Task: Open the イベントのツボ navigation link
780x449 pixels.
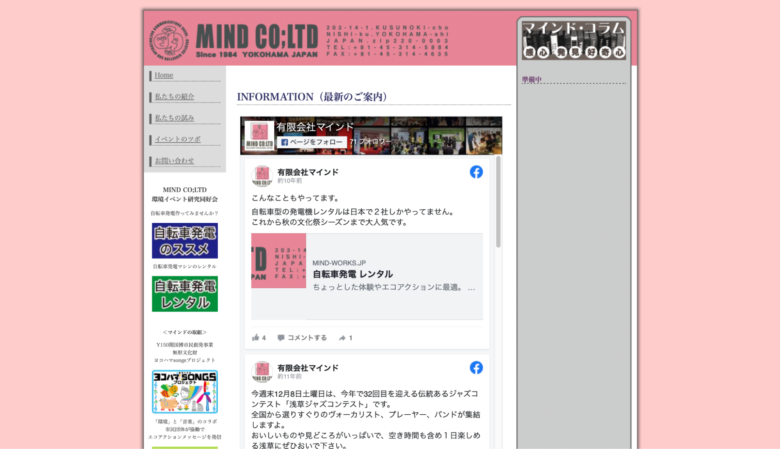Action: point(177,139)
